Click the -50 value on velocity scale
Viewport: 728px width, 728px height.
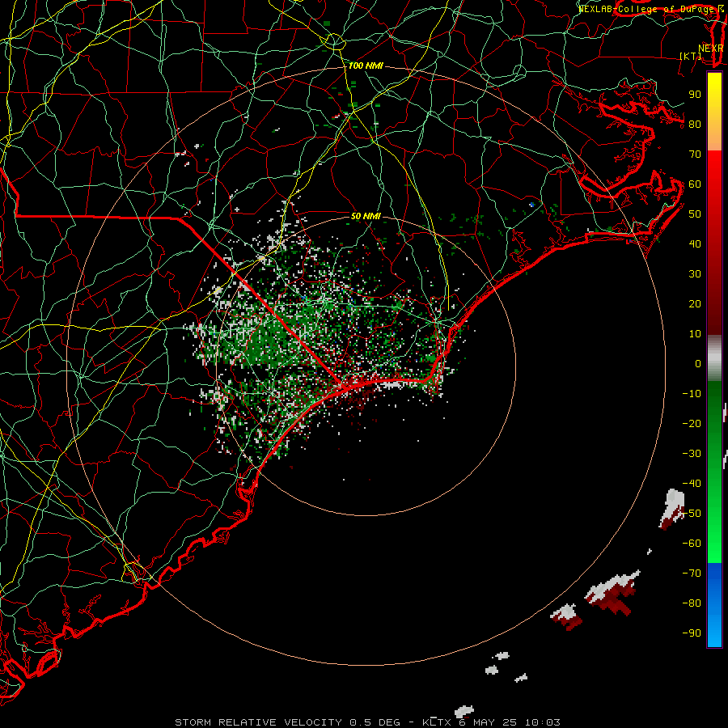692,514
